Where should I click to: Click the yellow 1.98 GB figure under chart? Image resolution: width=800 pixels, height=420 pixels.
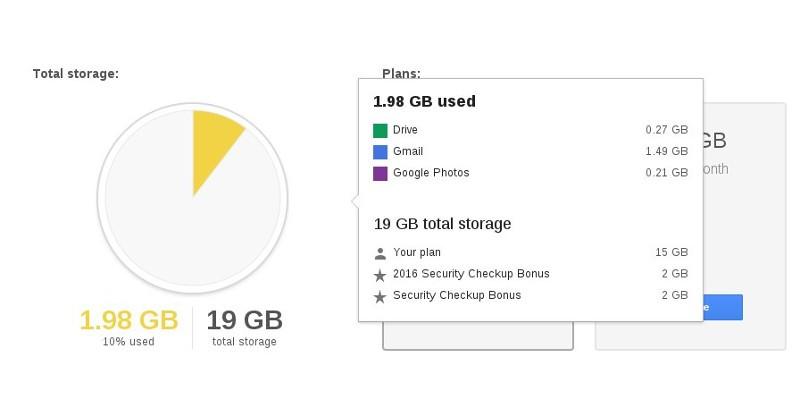coord(128,321)
